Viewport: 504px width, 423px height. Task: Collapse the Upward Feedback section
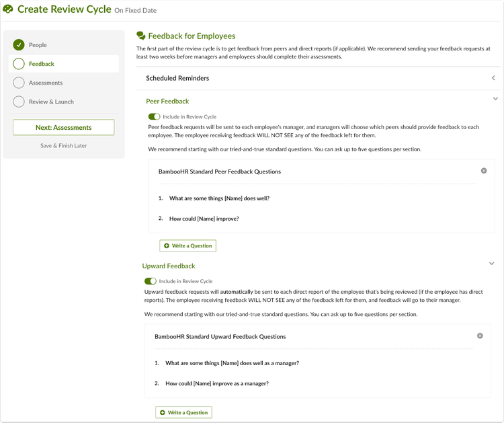(491, 264)
